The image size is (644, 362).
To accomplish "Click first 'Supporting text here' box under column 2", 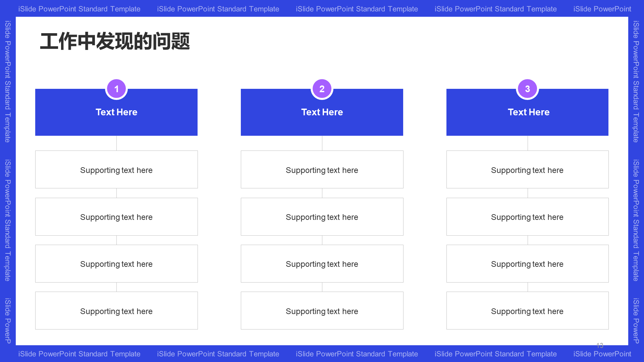I will coord(322,170).
